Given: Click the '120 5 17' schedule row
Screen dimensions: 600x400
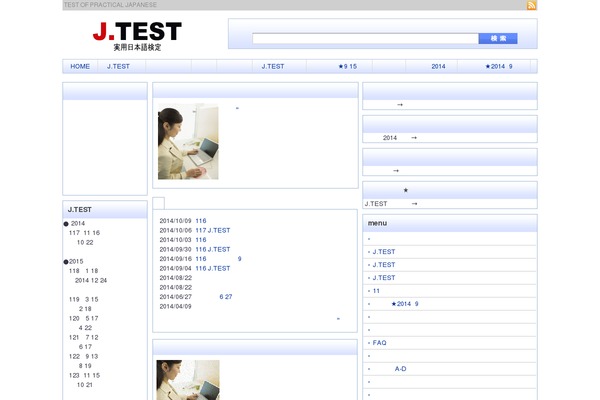Looking at the screenshot, I should 83,318.
